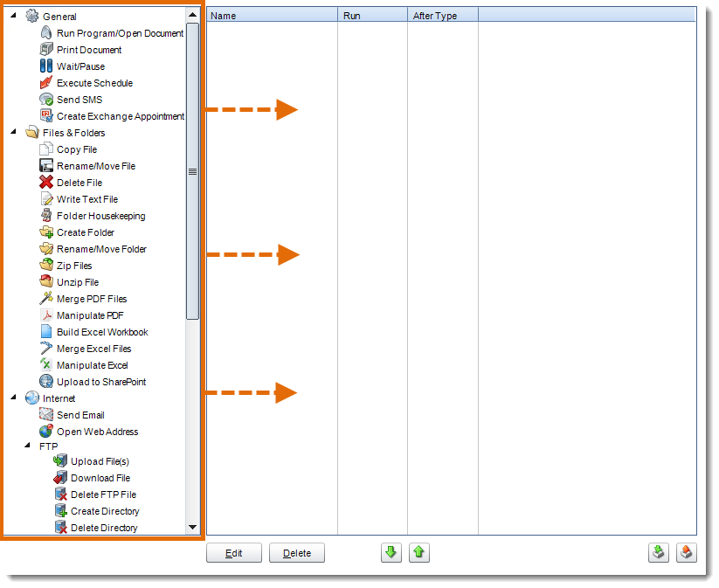Move task down with green down arrow
The height and width of the screenshot is (588, 719).
pyautogui.click(x=391, y=552)
